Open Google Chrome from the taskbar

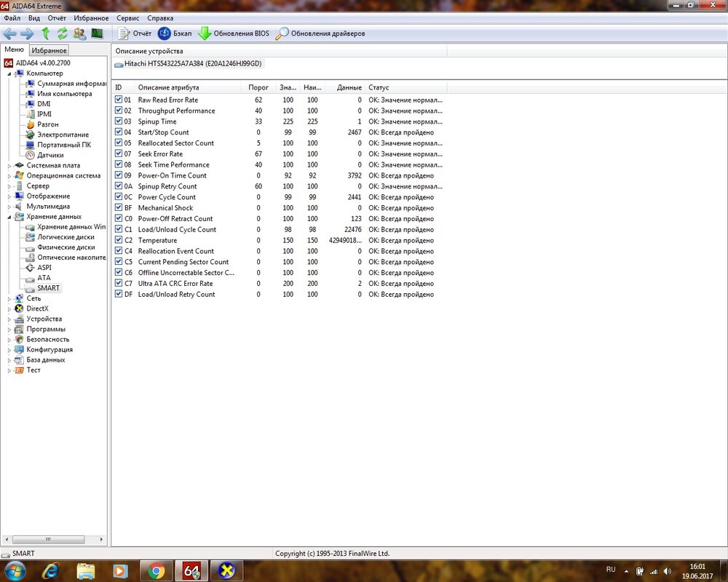(x=157, y=571)
